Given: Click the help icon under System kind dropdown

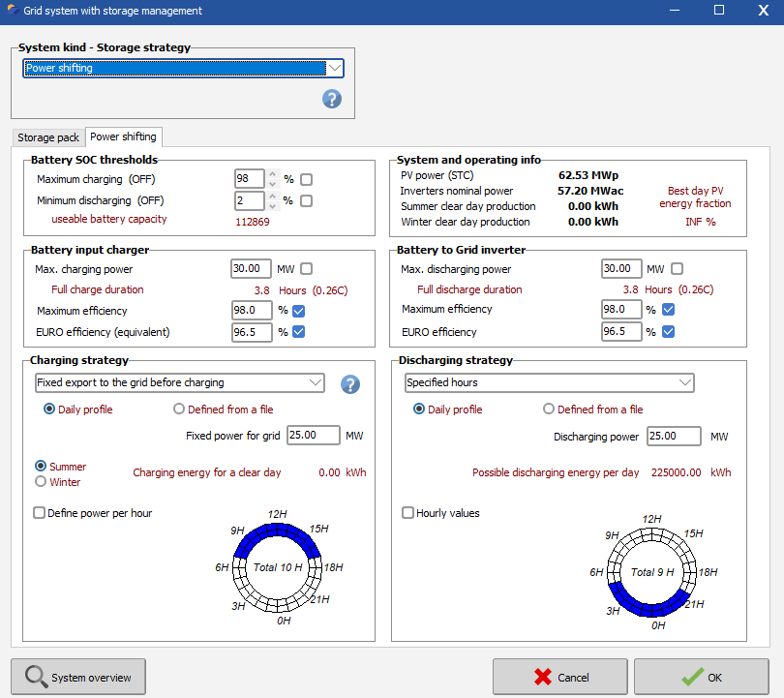Looking at the screenshot, I should [x=332, y=98].
